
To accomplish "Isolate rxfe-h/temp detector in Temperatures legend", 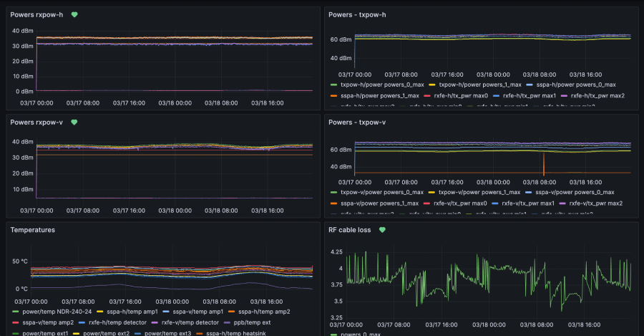I will click(x=117, y=323).
